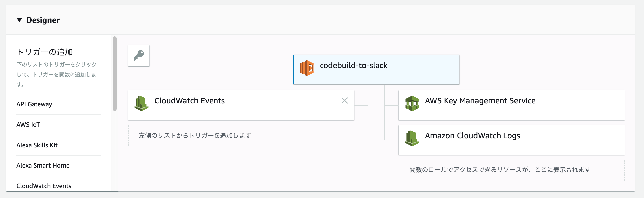Screen dimensions: 644x198
Task: Click the key permissions icon button
Action: click(x=139, y=55)
